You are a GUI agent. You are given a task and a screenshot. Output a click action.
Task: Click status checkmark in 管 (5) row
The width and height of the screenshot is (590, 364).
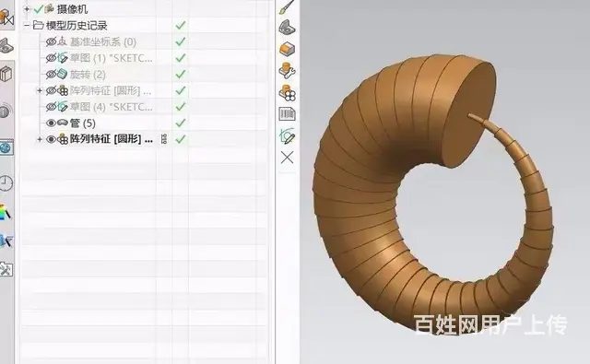(x=181, y=123)
